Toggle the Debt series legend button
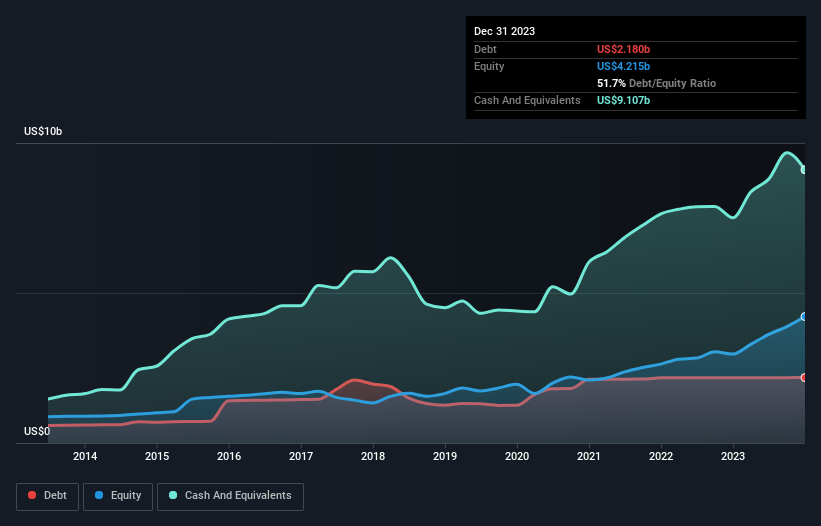 point(48,496)
